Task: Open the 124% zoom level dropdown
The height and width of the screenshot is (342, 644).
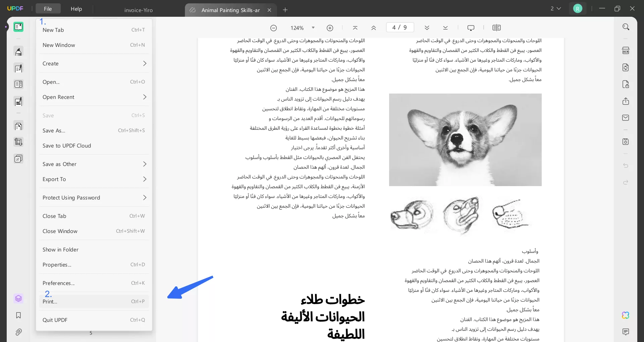Action: (x=314, y=28)
